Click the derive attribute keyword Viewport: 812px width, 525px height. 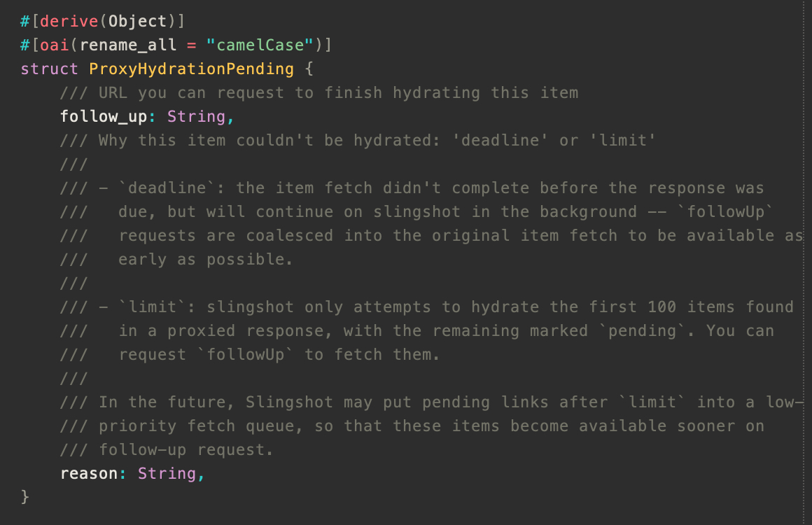(69, 21)
